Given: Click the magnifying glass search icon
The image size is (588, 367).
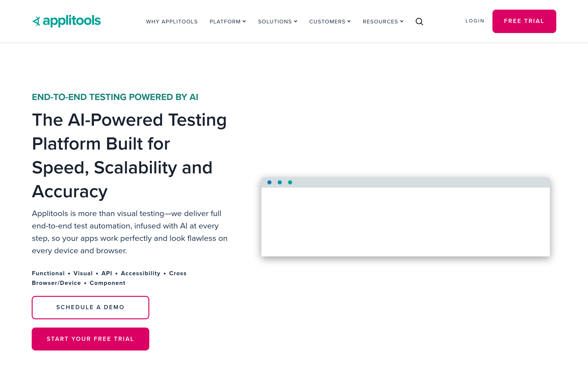Looking at the screenshot, I should click(x=419, y=22).
